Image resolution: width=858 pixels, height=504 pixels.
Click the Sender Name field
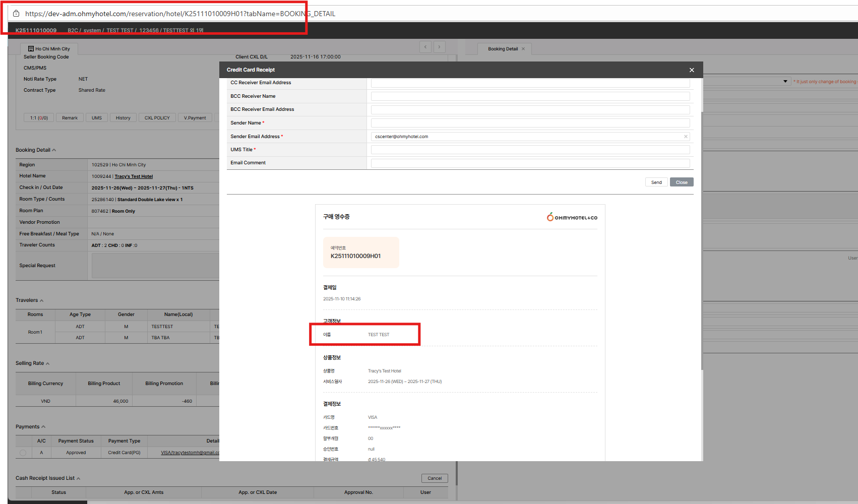[530, 123]
